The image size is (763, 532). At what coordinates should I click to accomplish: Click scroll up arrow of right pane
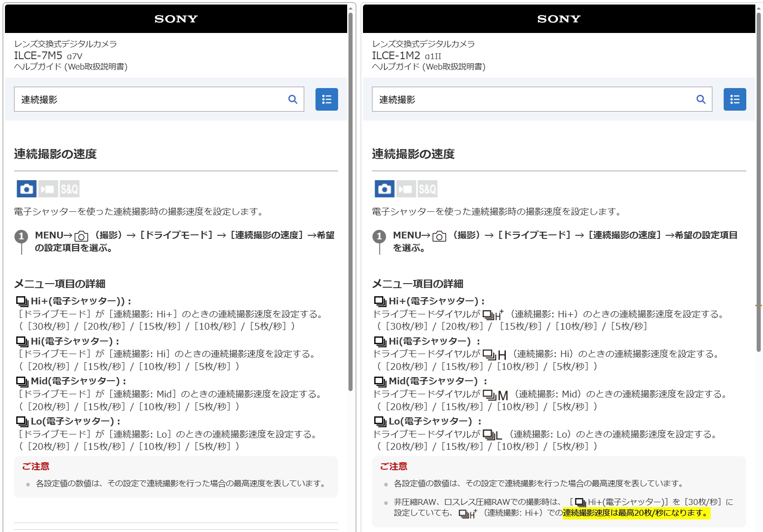coord(758,8)
